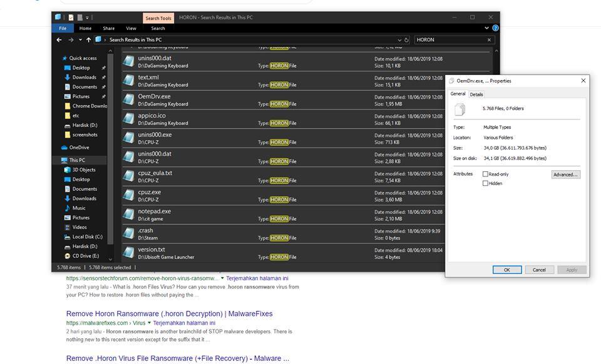Open the recent locations dropdown in navigation bar

pos(80,39)
